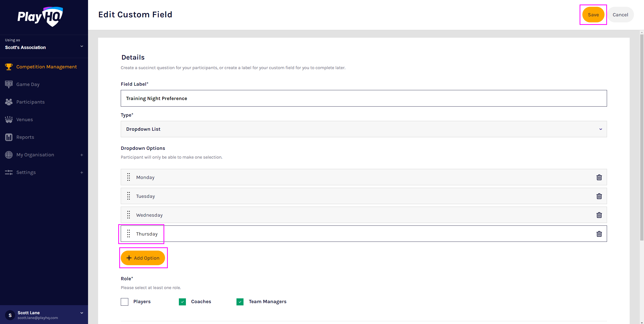
Task: Click the scott.lane@playhq.com email text
Action: coord(38,318)
